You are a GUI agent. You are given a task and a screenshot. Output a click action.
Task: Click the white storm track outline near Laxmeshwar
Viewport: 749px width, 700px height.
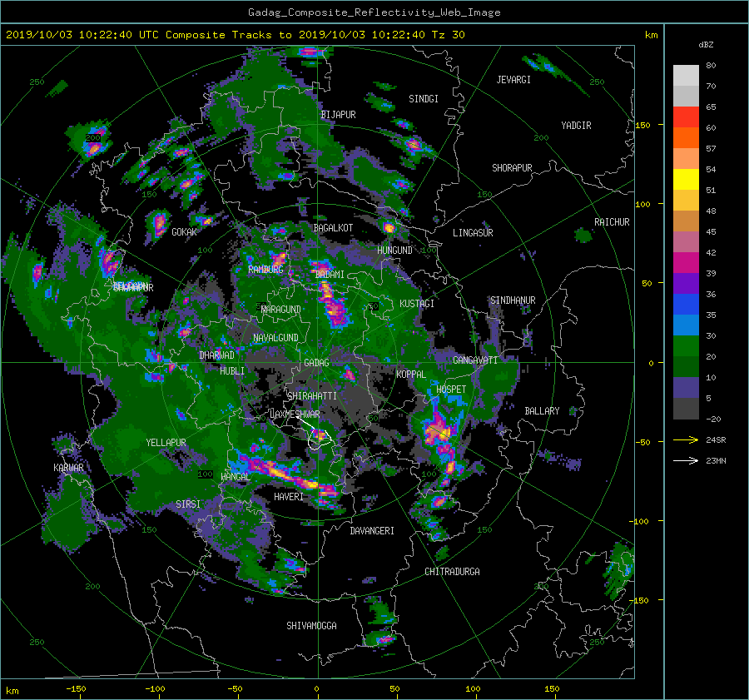click(x=320, y=439)
